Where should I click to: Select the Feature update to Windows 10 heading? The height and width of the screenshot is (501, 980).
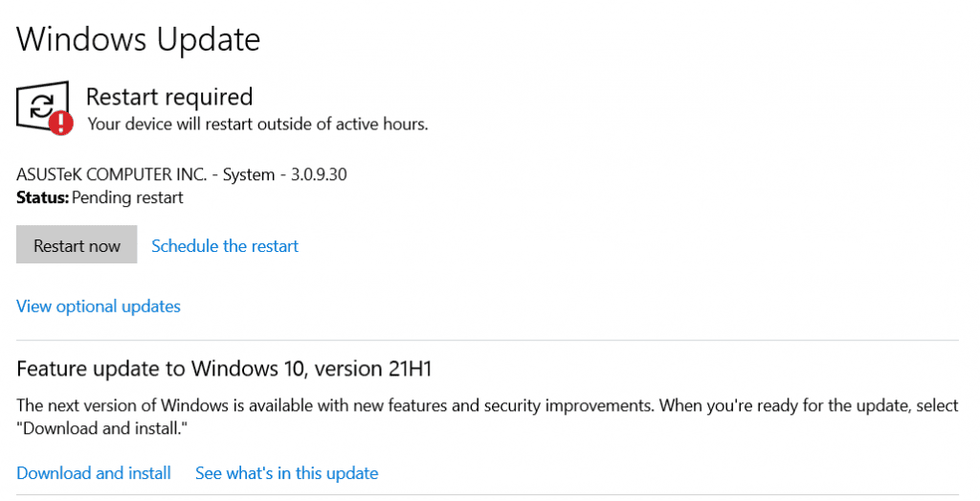[x=224, y=369]
